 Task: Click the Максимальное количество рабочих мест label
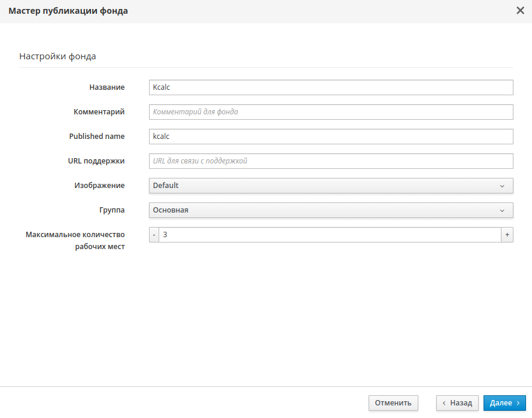(x=75, y=241)
